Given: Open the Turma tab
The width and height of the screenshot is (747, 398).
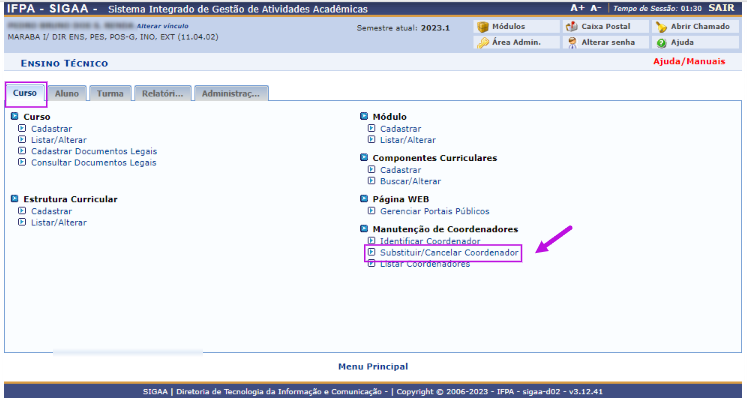Looking at the screenshot, I should click(110, 93).
